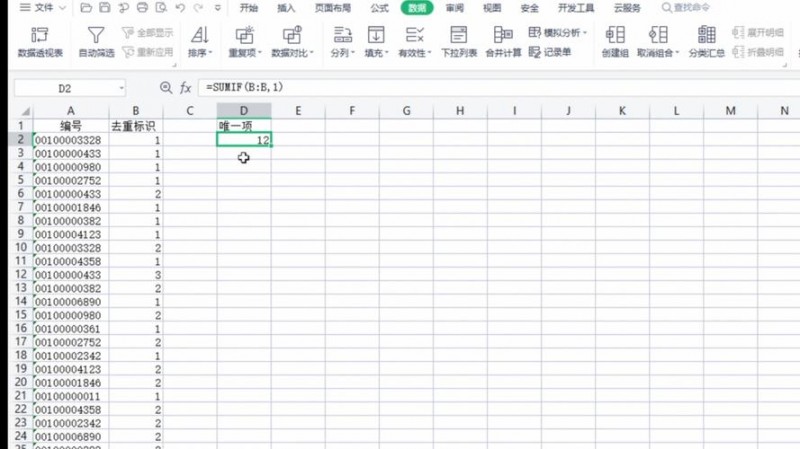Image resolution: width=800 pixels, height=449 pixels.
Task: Save the file with the save icon
Action: pos(105,8)
